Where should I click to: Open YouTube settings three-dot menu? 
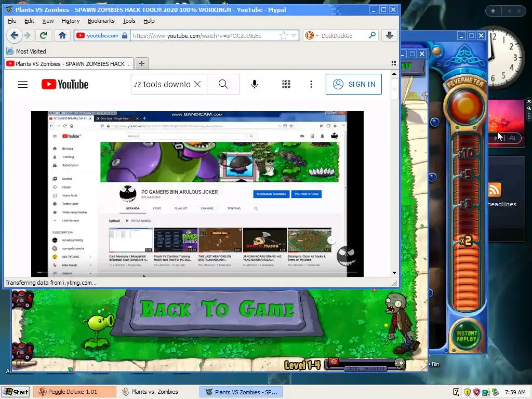point(311,84)
